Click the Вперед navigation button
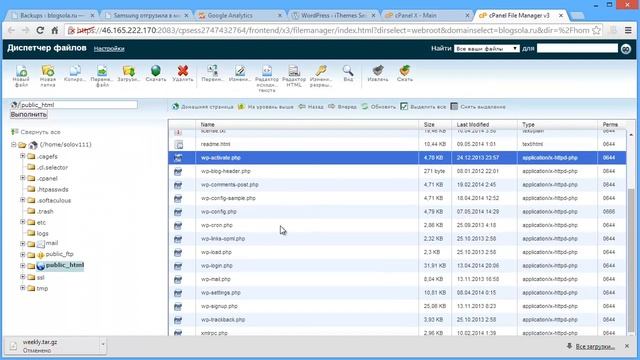Image resolution: width=640 pixels, height=360 pixels. click(342, 107)
